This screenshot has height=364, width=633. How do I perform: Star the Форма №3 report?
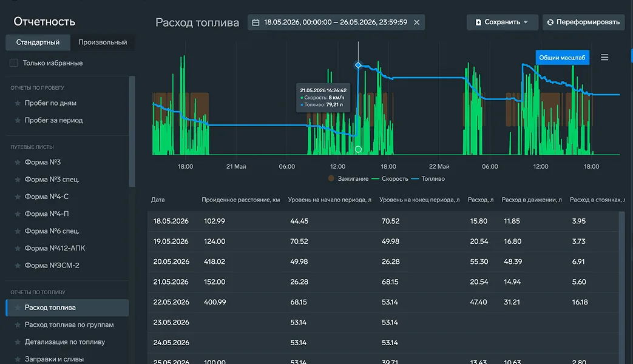(x=18, y=162)
